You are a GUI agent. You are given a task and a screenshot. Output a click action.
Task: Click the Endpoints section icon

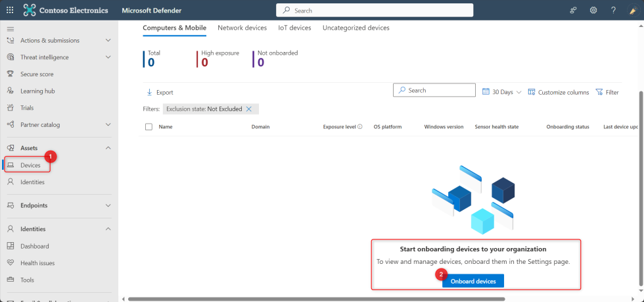pyautogui.click(x=11, y=205)
